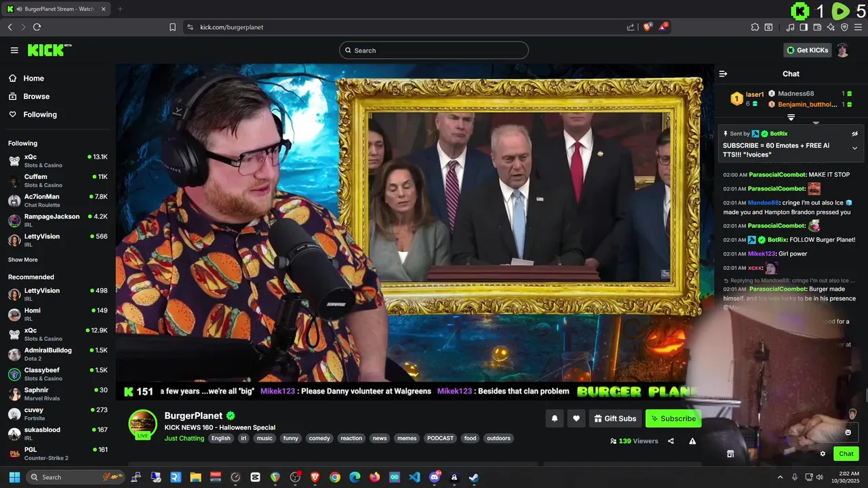Image resolution: width=868 pixels, height=488 pixels.
Task: Open a new browser tab
Action: coord(120,9)
